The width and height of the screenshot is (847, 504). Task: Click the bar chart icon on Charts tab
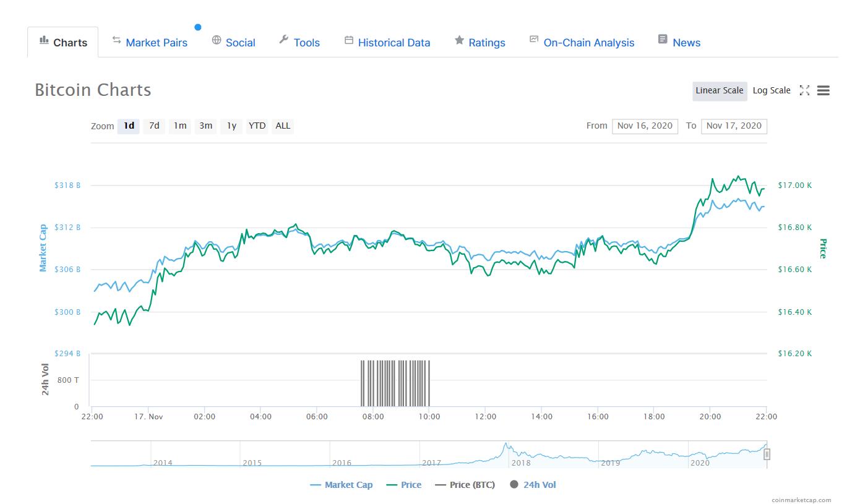click(x=44, y=40)
